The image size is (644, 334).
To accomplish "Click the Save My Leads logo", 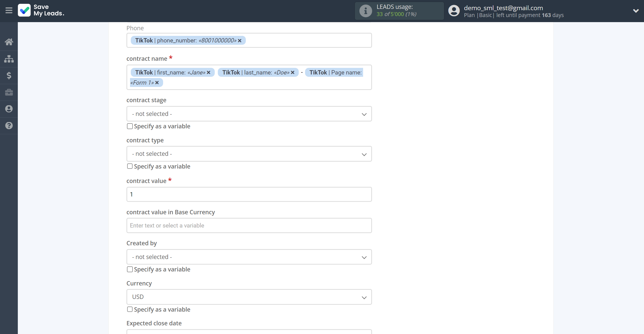I will [x=41, y=10].
